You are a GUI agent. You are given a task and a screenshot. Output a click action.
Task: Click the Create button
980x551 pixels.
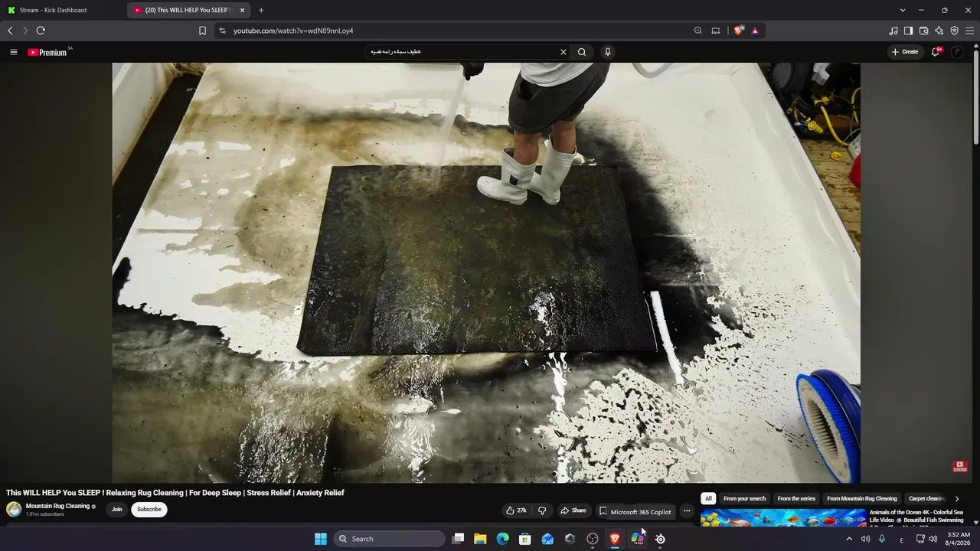pos(905,52)
